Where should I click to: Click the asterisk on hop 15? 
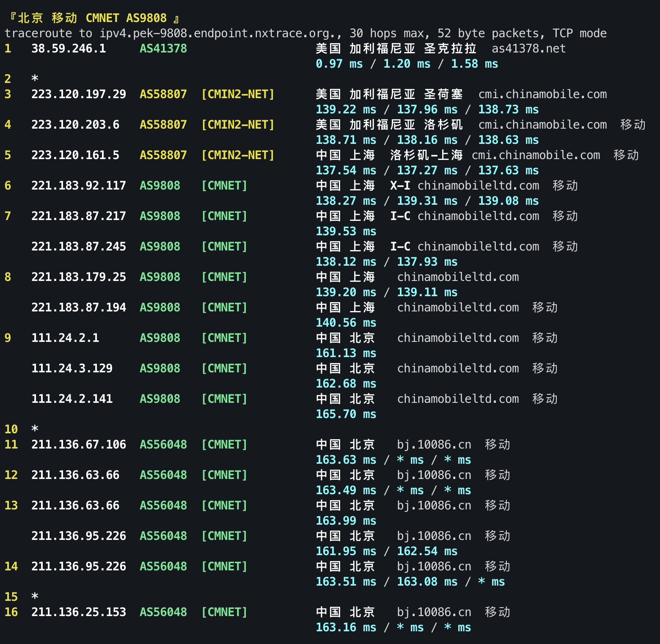[35, 597]
